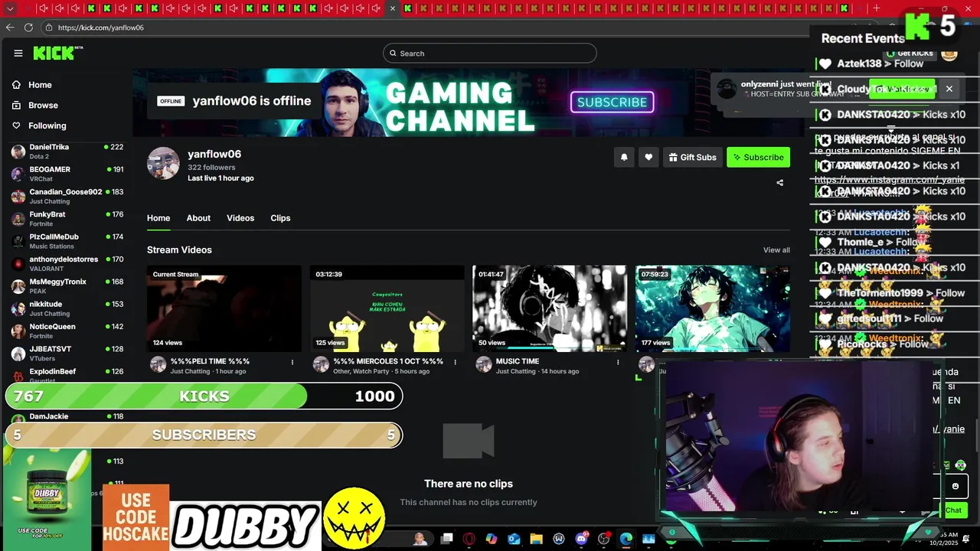Open a new browser tab
980x551 pixels.
coord(877,8)
